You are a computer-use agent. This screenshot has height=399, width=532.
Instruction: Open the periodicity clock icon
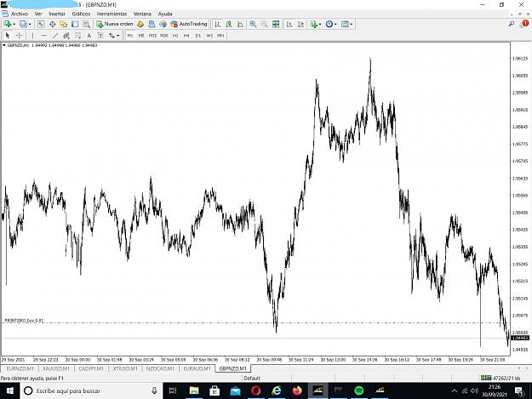tap(329, 24)
